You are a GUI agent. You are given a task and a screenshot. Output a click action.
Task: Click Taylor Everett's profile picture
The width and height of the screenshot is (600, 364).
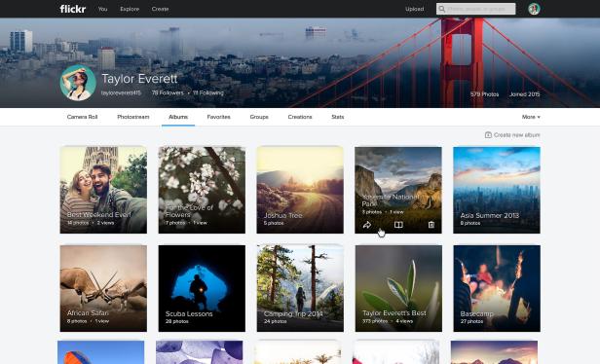pos(78,83)
